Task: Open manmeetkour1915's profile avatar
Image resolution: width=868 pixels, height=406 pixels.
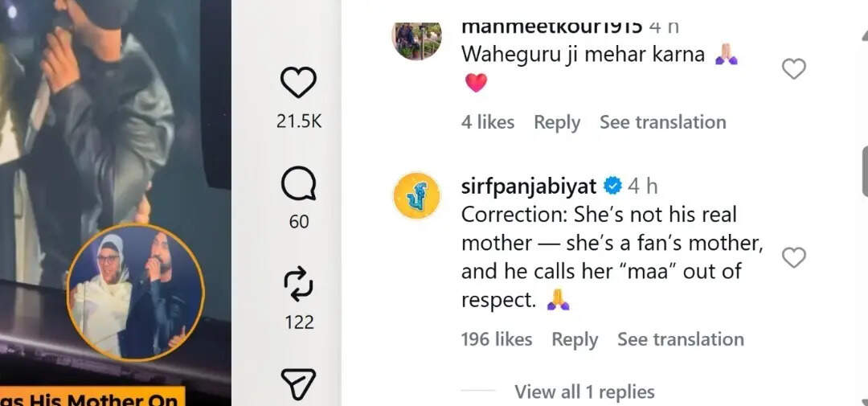Action: pos(416,39)
